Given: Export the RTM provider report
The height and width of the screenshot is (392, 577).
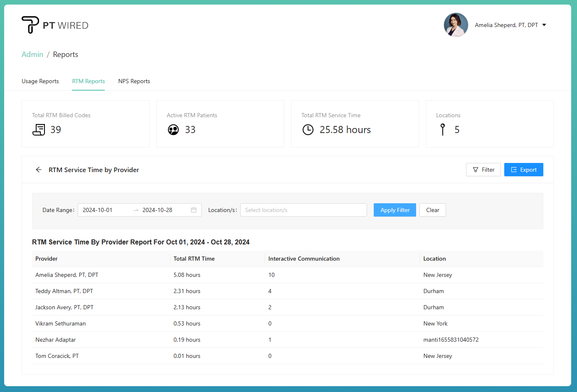Looking at the screenshot, I should pos(523,170).
